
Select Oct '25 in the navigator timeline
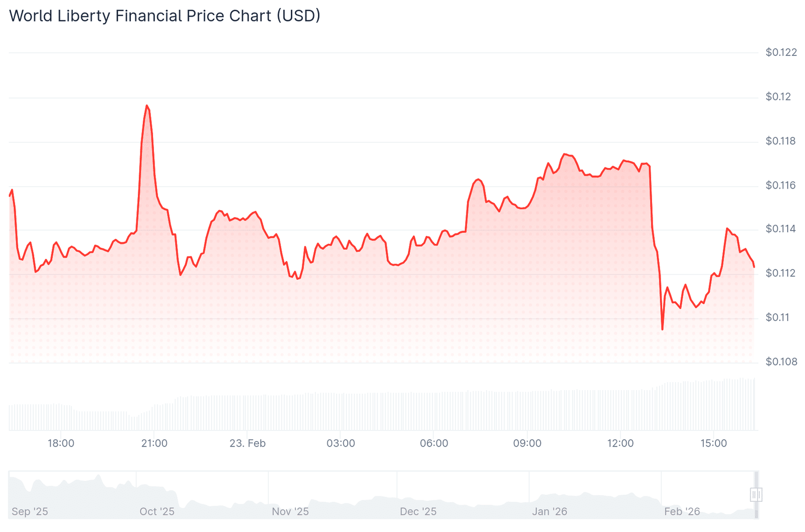tap(157, 511)
